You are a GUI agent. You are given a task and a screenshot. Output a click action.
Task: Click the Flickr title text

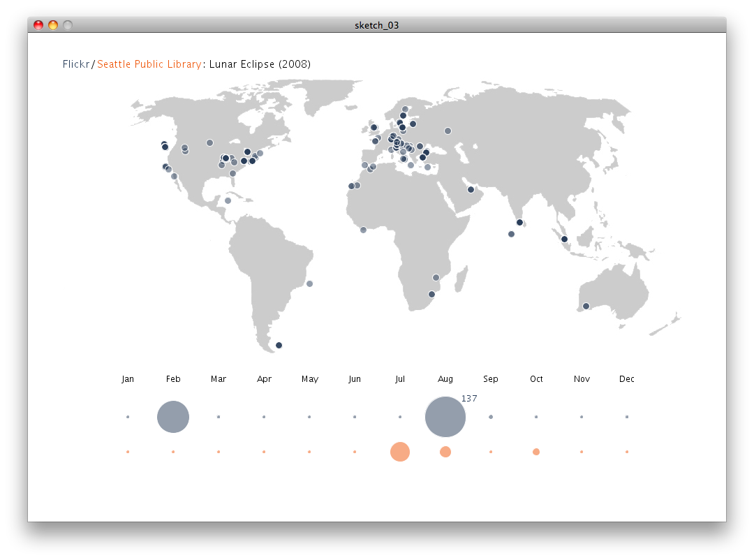(76, 64)
